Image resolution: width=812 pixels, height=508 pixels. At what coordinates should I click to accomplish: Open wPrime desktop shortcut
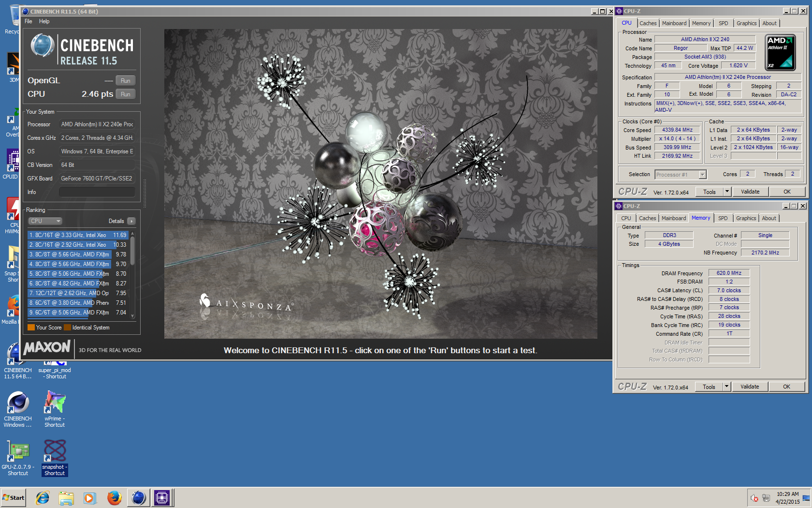(55, 410)
